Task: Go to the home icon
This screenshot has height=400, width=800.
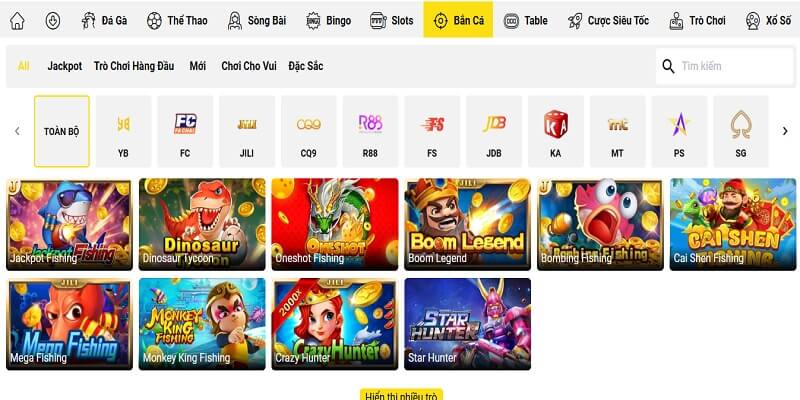Action: [x=17, y=20]
